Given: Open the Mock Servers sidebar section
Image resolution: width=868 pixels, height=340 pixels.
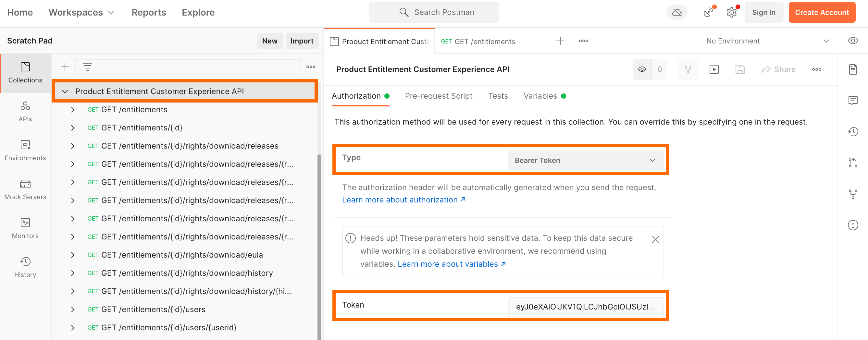Looking at the screenshot, I should (25, 190).
